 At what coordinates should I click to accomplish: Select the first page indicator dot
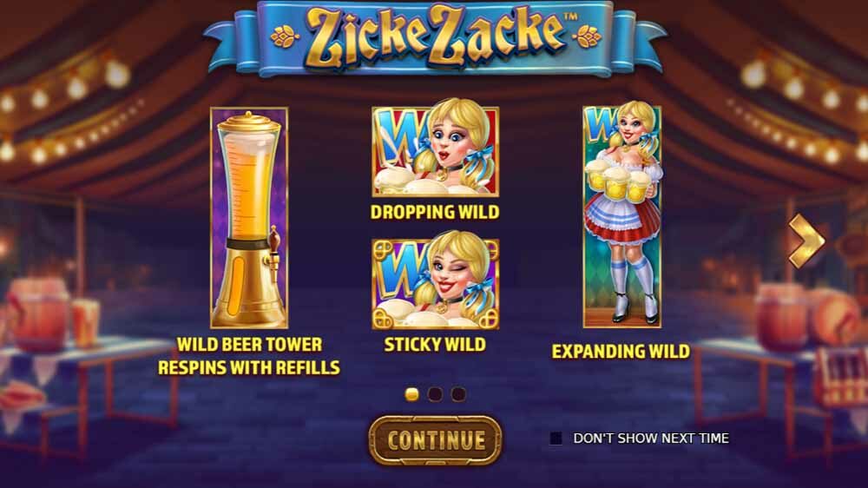point(411,394)
